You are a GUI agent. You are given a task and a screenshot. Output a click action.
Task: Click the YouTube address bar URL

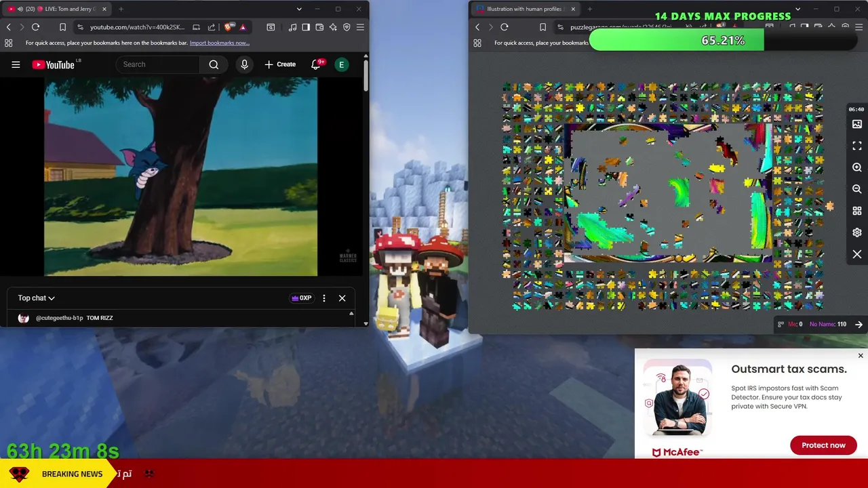pos(137,27)
